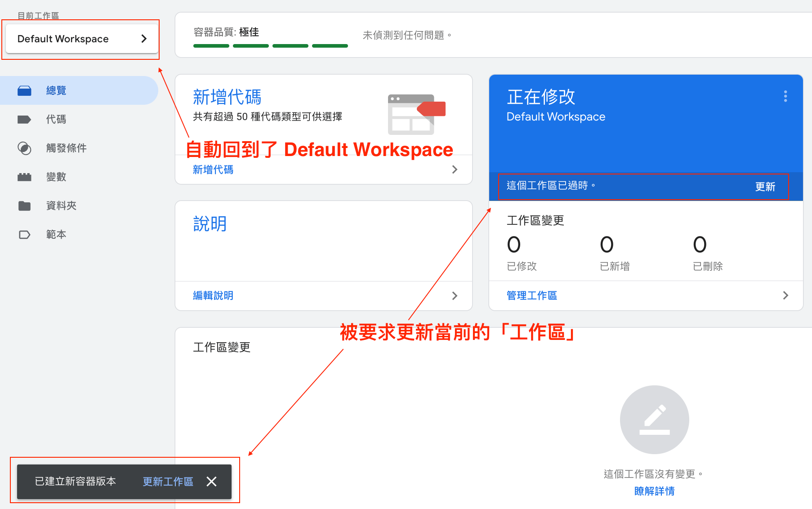
Task: Click the 資料夾 folder icon in sidebar
Action: pyautogui.click(x=24, y=206)
